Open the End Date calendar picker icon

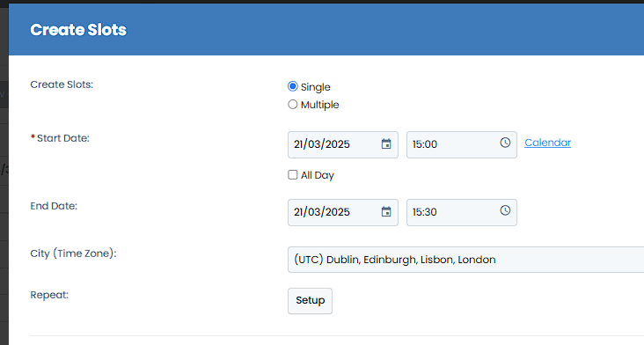tap(386, 212)
